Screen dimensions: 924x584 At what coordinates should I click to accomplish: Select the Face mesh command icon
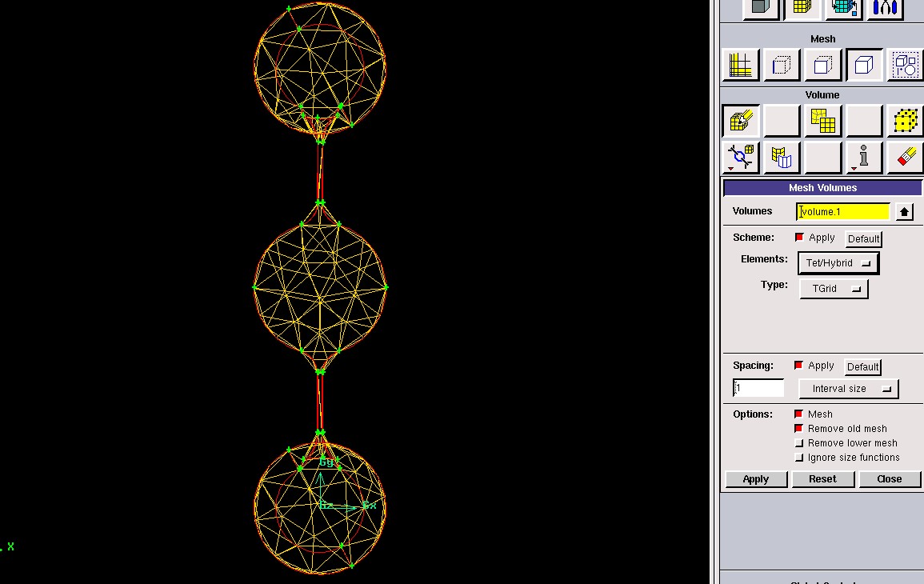(822, 65)
